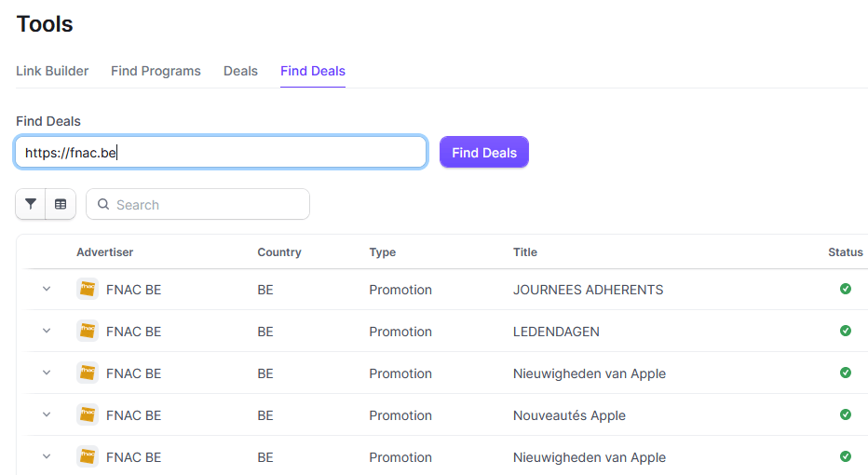This screenshot has height=475, width=868.
Task: Switch to the Link Builder tab
Action: [x=52, y=71]
